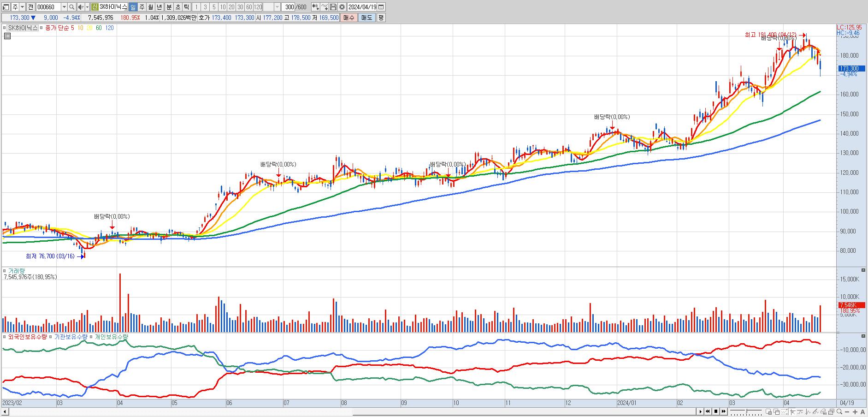Select the 주 weekly period toggle
Viewport: 868px width, 417px height.
click(142, 7)
